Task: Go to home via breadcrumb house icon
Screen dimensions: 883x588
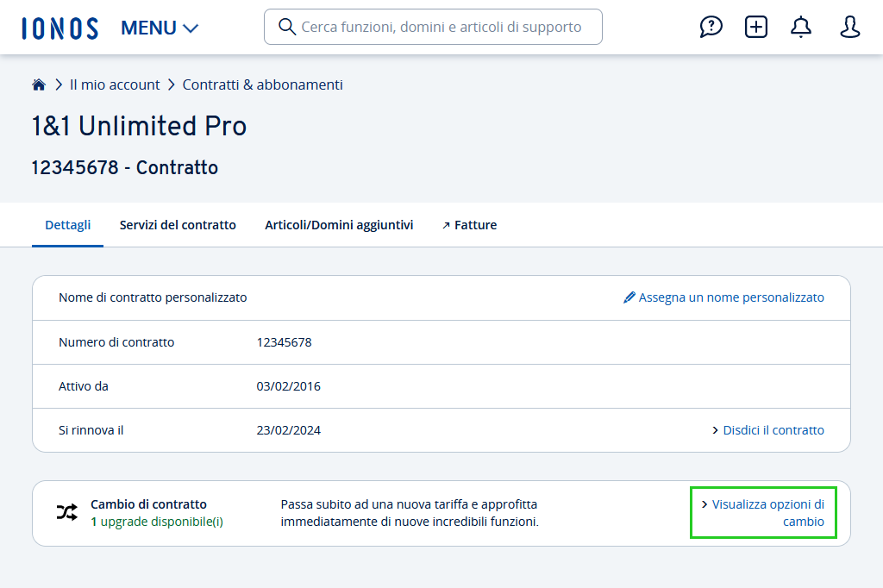Action: click(x=38, y=84)
